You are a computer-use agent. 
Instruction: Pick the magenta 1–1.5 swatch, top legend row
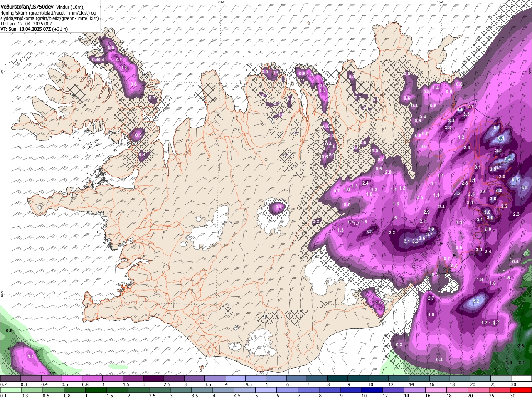[113, 378]
